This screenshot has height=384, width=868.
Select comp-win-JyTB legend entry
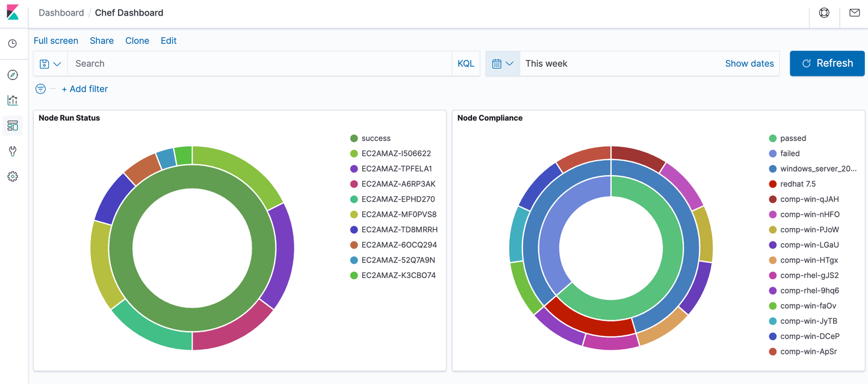tap(803, 321)
